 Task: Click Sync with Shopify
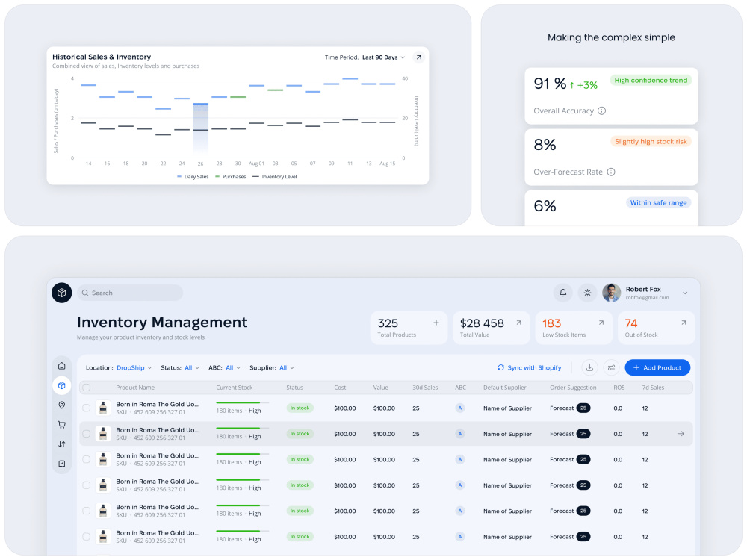[x=530, y=367]
